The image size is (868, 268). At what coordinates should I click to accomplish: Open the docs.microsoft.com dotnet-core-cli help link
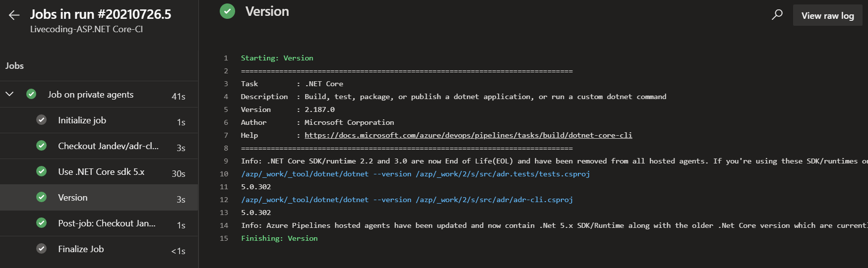click(x=468, y=135)
